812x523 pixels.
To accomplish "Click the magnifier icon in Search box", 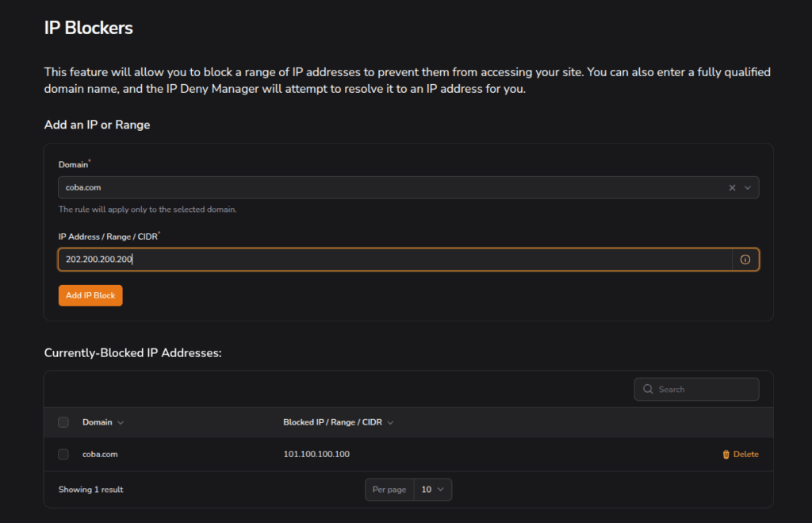I will click(649, 390).
